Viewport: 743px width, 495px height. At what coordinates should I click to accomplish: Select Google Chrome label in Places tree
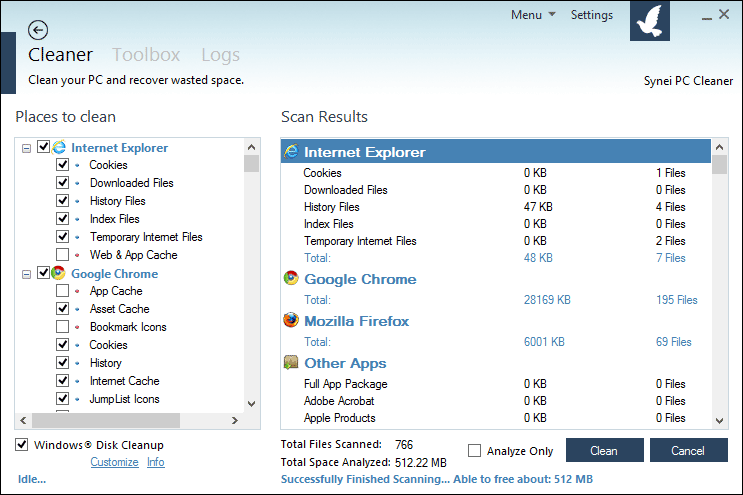click(115, 274)
